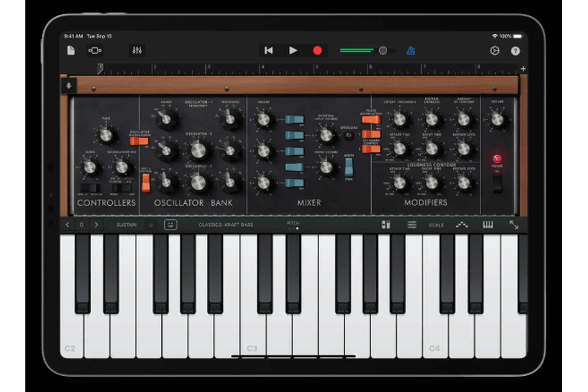Click the Filter Emphasis knob
Image resolution: width=588 pixels, height=392 pixels.
click(x=432, y=119)
